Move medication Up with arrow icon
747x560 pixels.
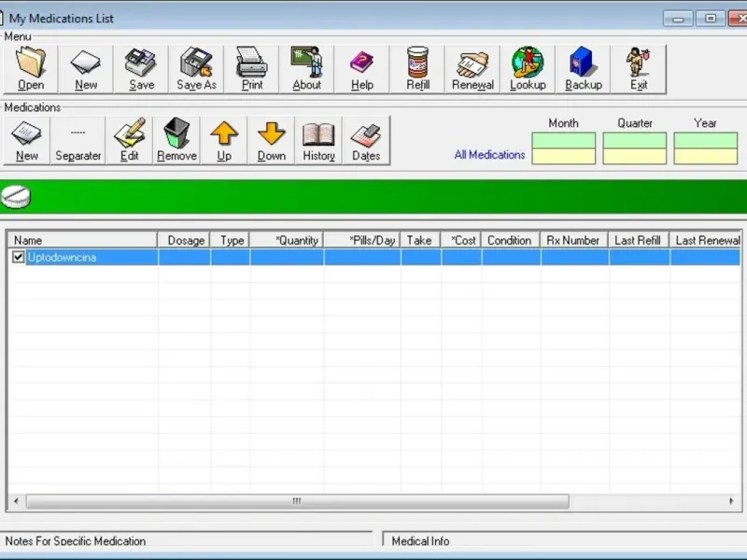[x=224, y=141]
